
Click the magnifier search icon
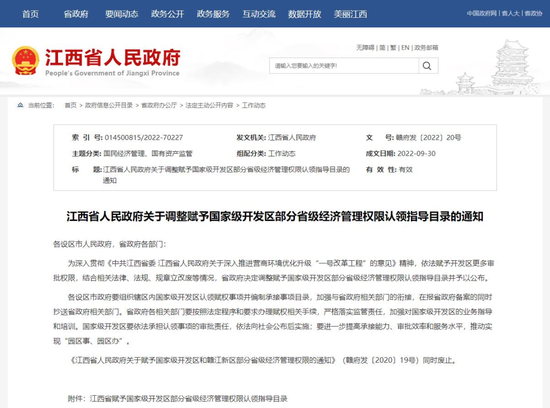coord(427,66)
